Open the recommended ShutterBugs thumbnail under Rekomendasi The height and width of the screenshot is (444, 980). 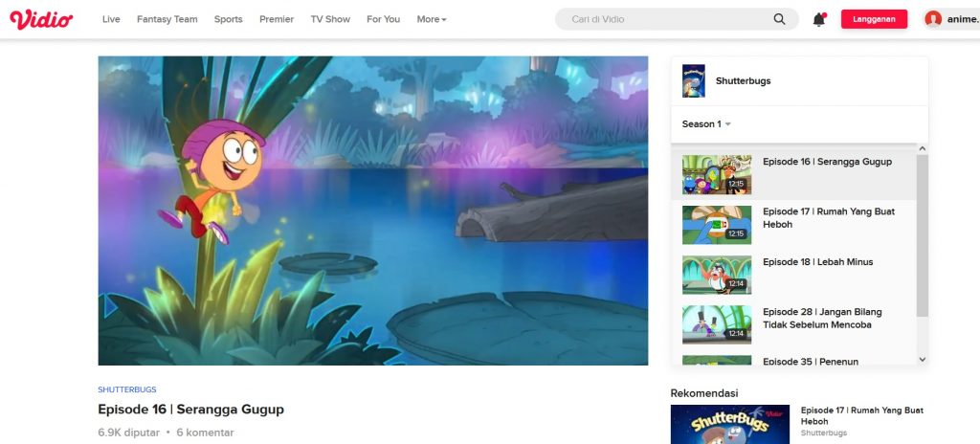pos(730,425)
